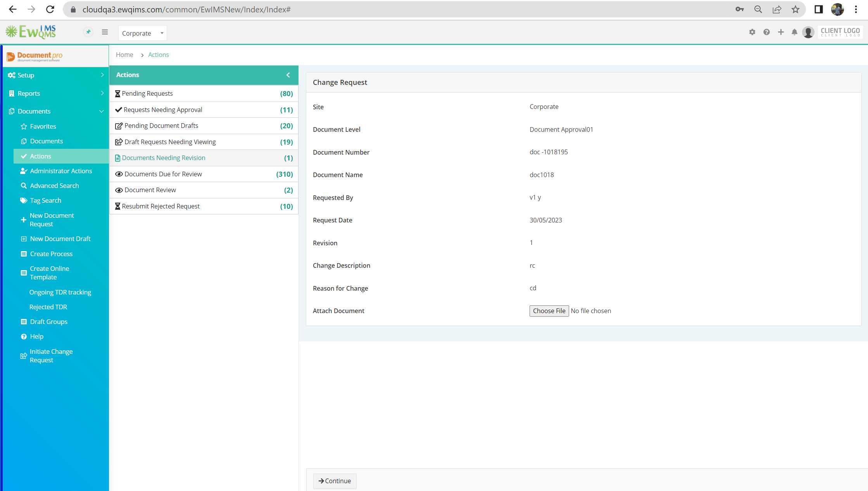Open the browser side panel icon
The image size is (868, 491).
[x=818, y=9]
